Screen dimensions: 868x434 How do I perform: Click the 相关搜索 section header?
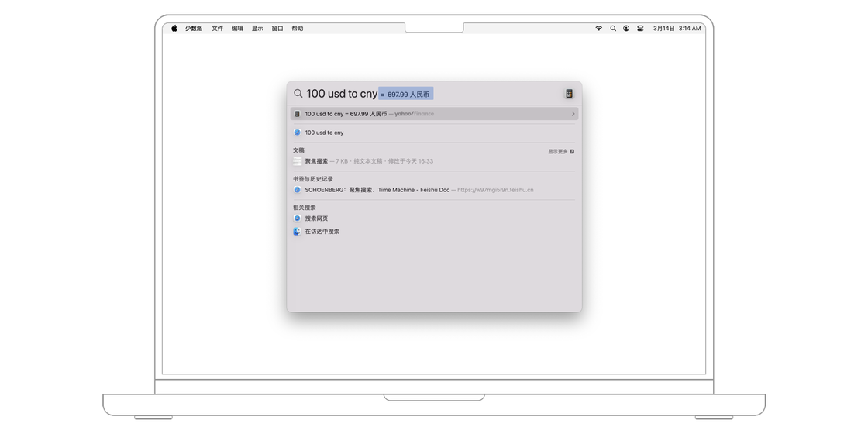[x=305, y=208]
